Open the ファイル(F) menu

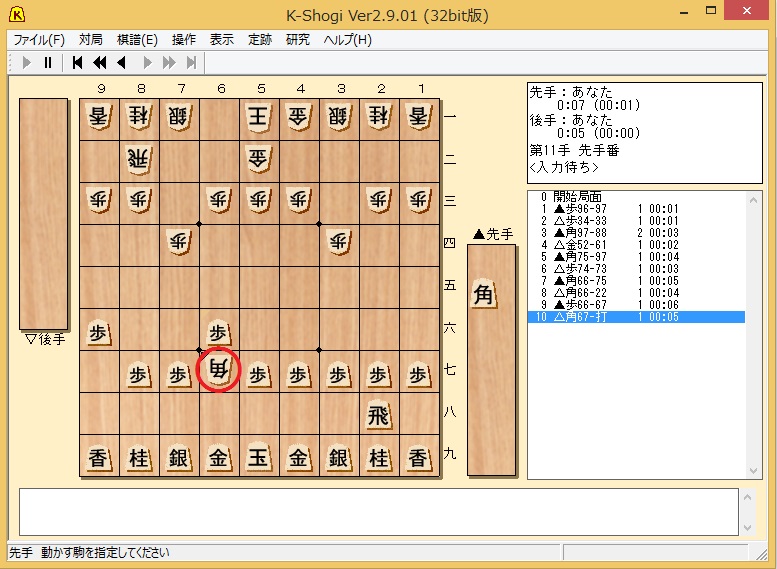(x=39, y=40)
